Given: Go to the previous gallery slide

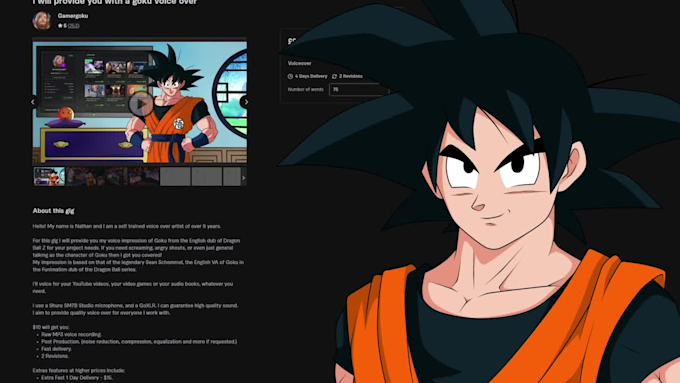Looking at the screenshot, I should [x=33, y=102].
